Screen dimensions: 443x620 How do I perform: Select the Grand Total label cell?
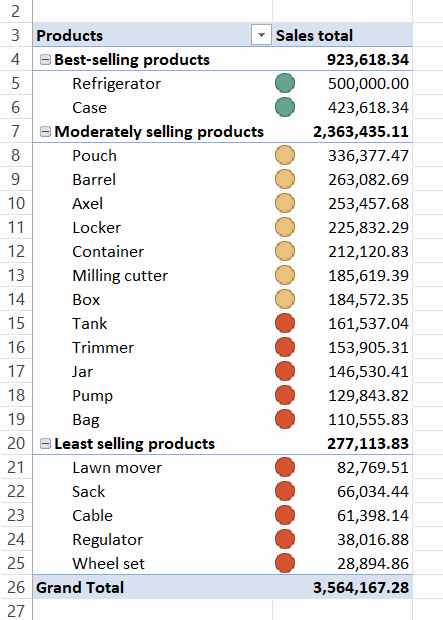(x=152, y=587)
